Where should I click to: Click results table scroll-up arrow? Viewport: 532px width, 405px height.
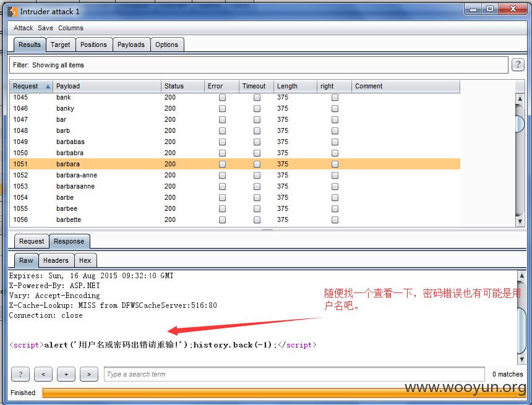click(520, 99)
